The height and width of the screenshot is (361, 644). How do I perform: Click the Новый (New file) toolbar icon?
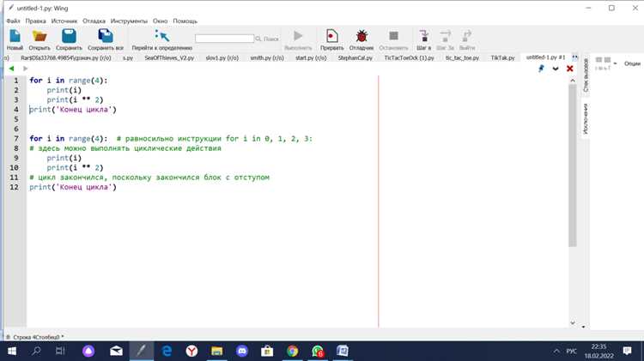15,36
